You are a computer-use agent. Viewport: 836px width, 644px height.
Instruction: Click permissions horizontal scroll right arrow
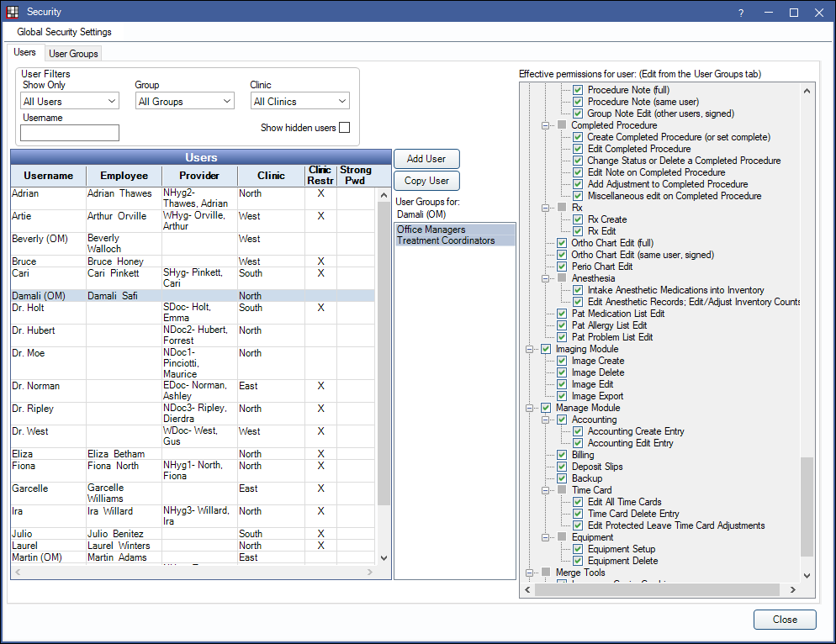tap(794, 591)
